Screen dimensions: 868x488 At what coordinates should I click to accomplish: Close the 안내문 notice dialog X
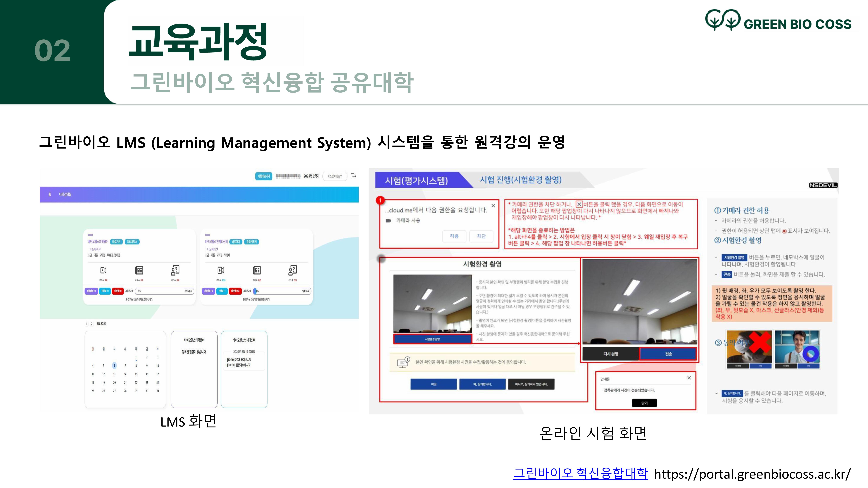[689, 378]
